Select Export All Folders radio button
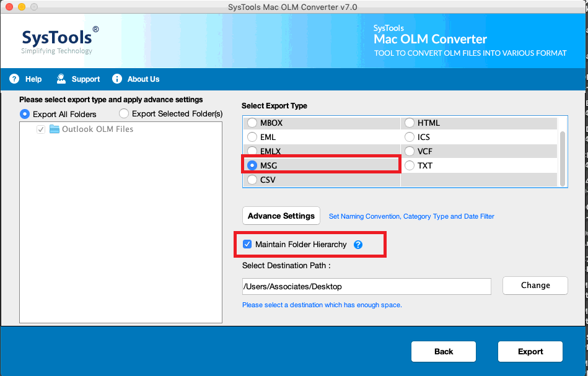The image size is (588, 376). click(25, 114)
